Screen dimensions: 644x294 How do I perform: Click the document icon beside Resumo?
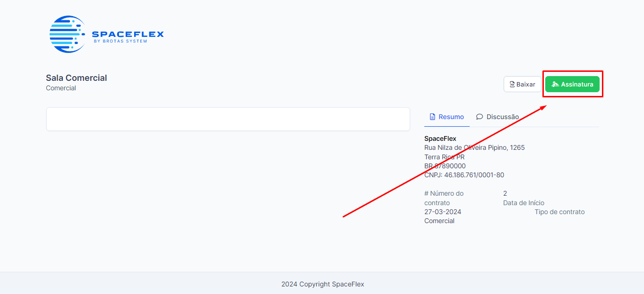[x=432, y=117]
